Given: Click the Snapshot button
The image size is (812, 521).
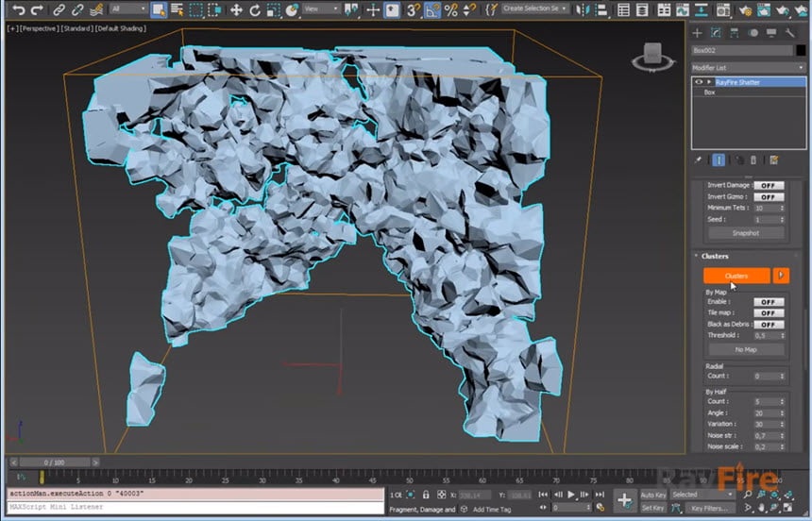Looking at the screenshot, I should 745,233.
